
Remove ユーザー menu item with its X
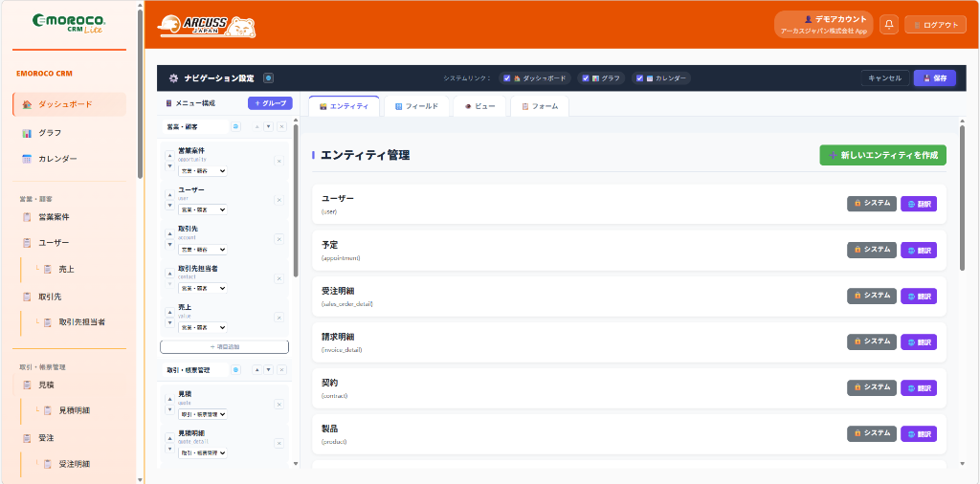point(278,200)
